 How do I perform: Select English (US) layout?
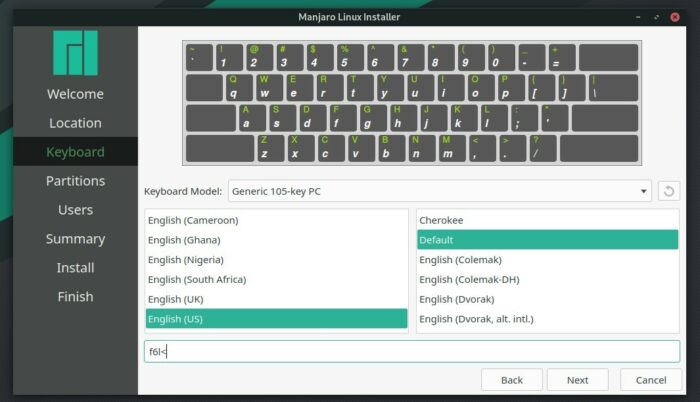tap(276, 318)
